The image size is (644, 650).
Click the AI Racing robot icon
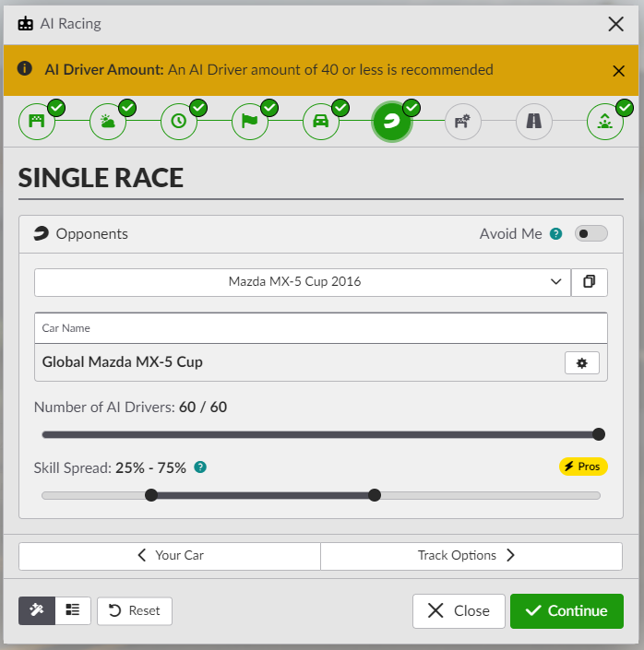25,24
